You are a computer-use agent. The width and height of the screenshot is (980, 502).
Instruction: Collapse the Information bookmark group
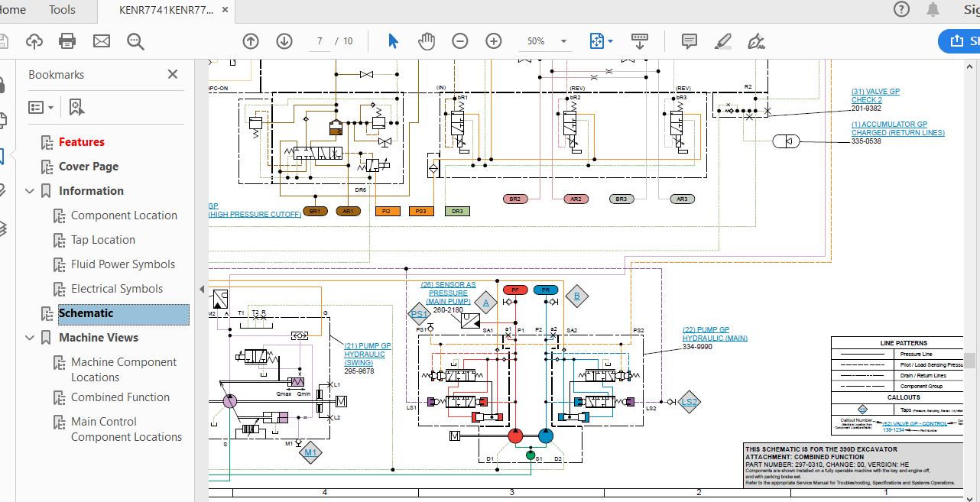click(x=30, y=191)
